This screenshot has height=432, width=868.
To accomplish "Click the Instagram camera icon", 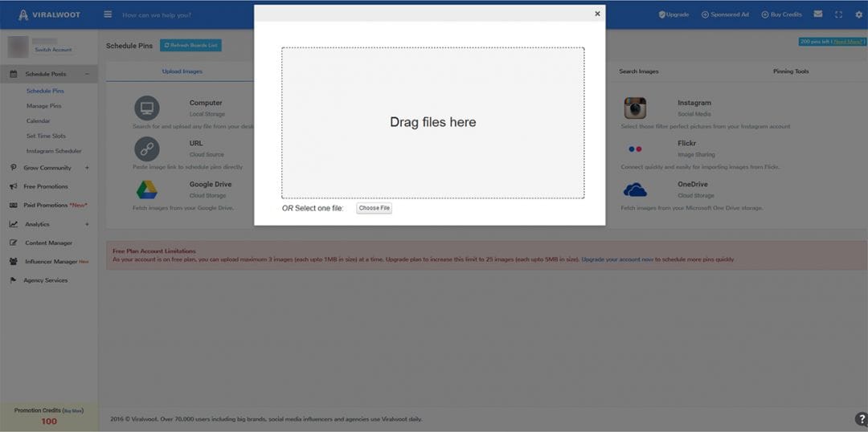I will [x=635, y=108].
